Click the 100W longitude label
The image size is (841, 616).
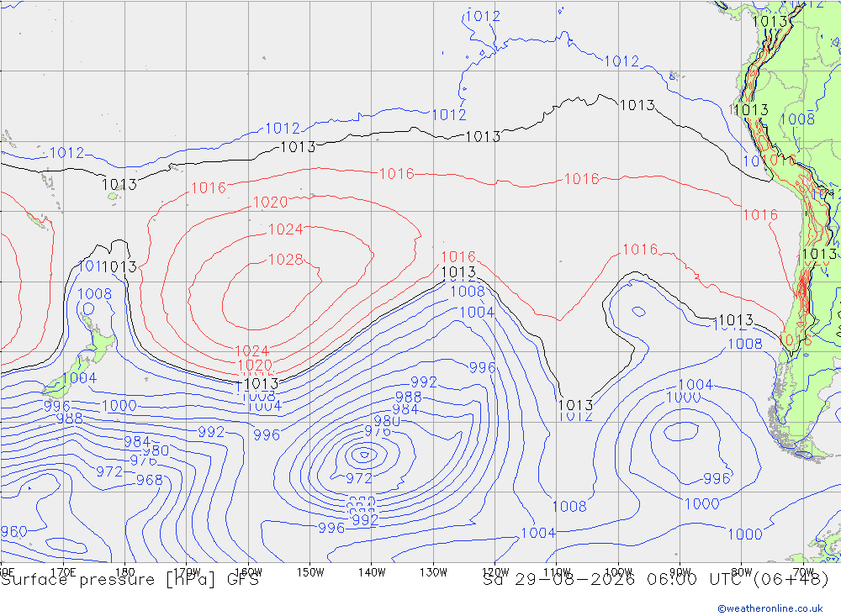click(618, 572)
